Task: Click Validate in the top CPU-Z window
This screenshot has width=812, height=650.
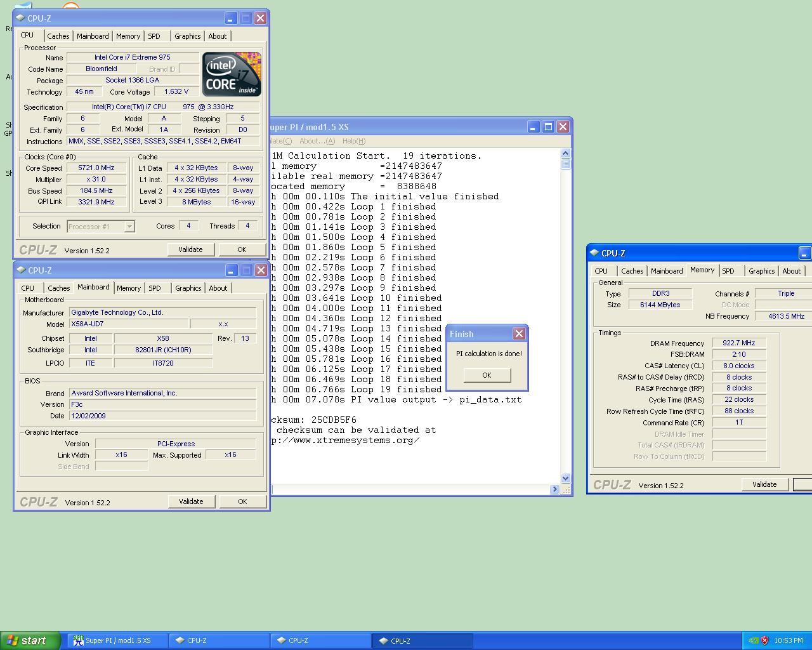Action: [x=190, y=249]
